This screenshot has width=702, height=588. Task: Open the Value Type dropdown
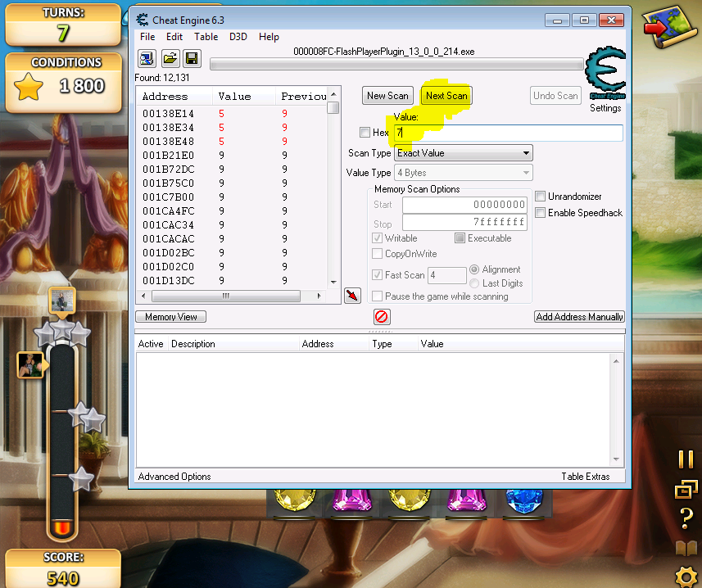click(x=464, y=173)
